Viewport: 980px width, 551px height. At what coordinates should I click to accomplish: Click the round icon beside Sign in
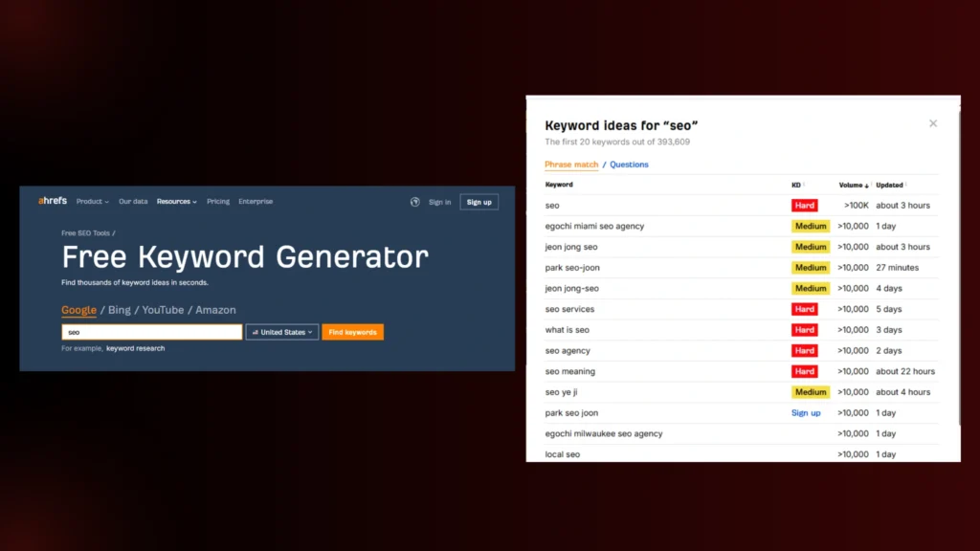click(x=415, y=202)
